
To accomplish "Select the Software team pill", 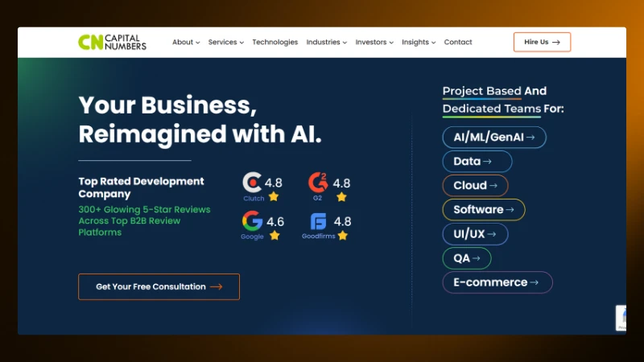I will (484, 210).
